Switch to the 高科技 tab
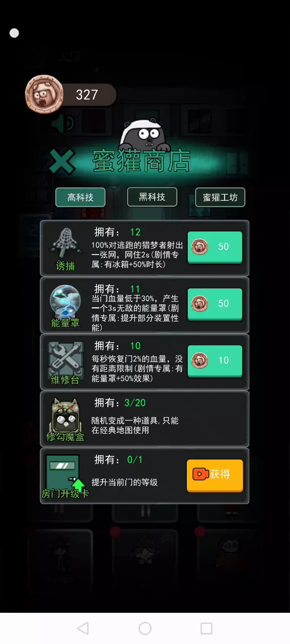Screen dimensions: 290x644 (81, 197)
